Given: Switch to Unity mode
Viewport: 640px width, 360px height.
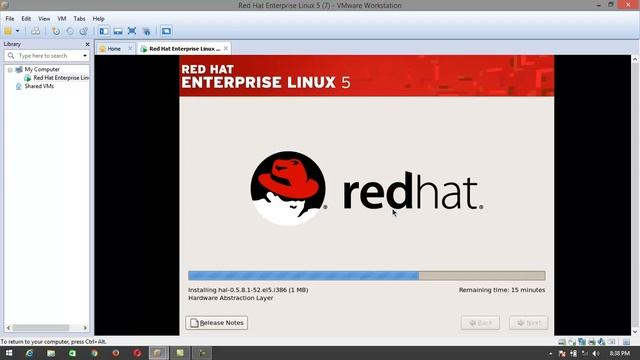Looking at the screenshot, I should pyautogui.click(x=147, y=31).
